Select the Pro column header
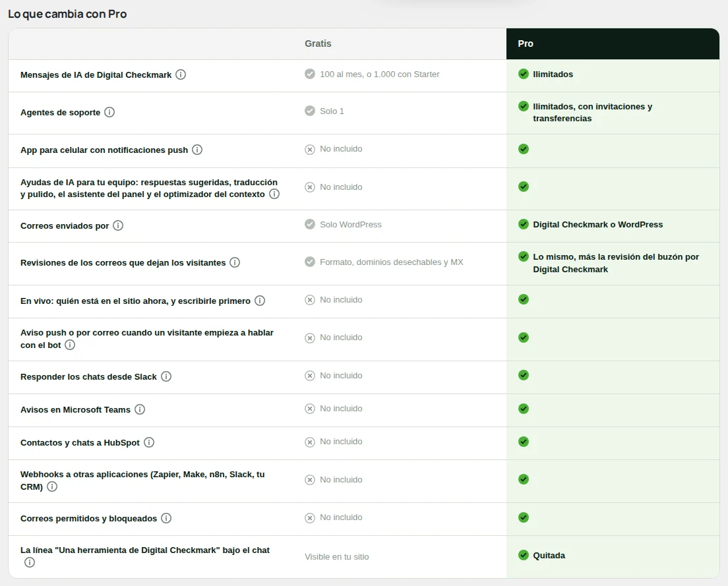The height and width of the screenshot is (586, 728). point(613,44)
